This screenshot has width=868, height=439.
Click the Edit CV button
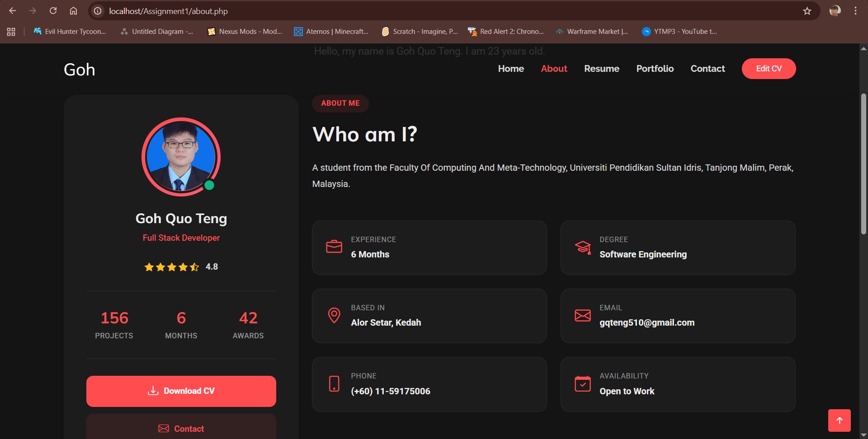(x=769, y=69)
